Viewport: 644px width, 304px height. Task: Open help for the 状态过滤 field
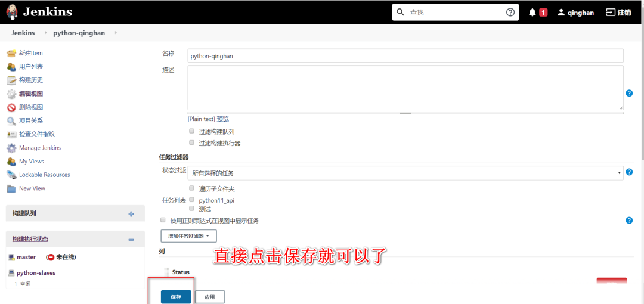pyautogui.click(x=629, y=172)
